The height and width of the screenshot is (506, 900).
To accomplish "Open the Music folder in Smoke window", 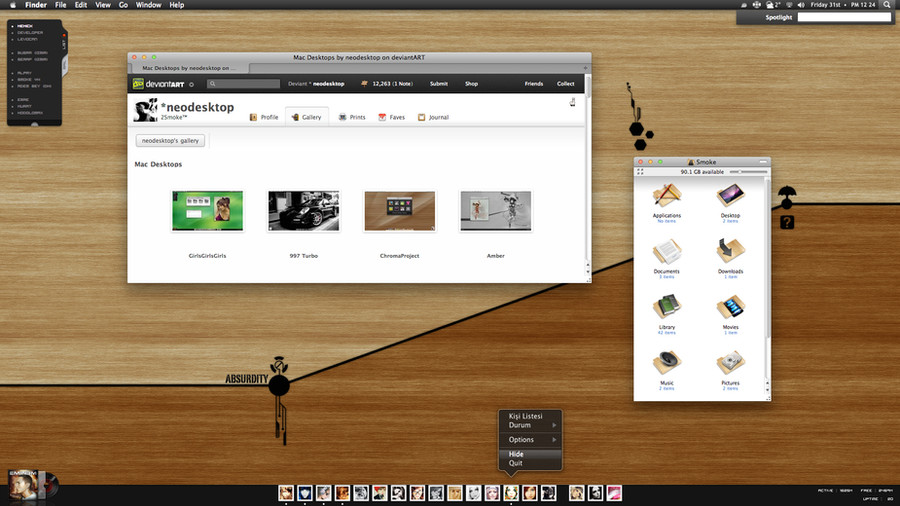I will (666, 363).
